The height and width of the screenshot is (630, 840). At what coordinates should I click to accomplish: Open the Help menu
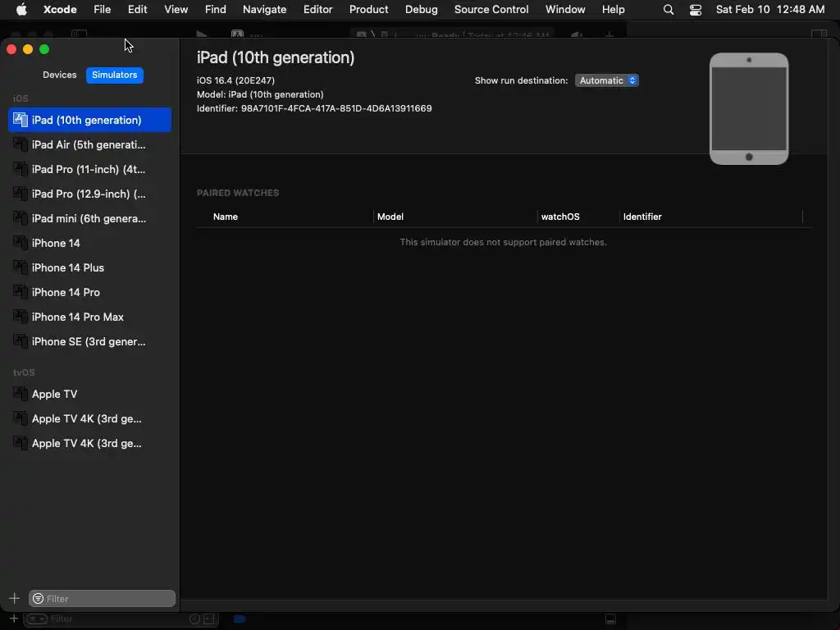point(613,9)
